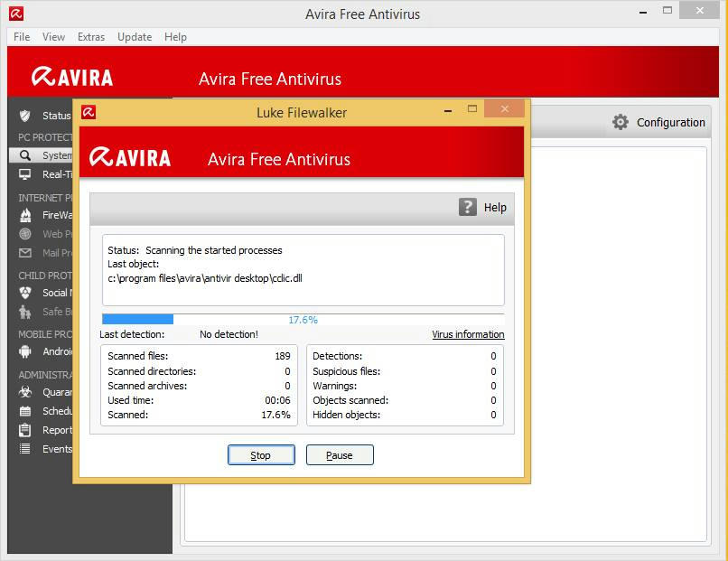Open the File menu

tap(22, 37)
